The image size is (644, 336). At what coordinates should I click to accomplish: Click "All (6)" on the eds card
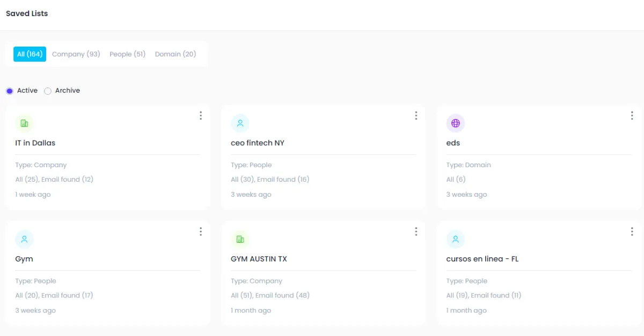click(x=456, y=180)
